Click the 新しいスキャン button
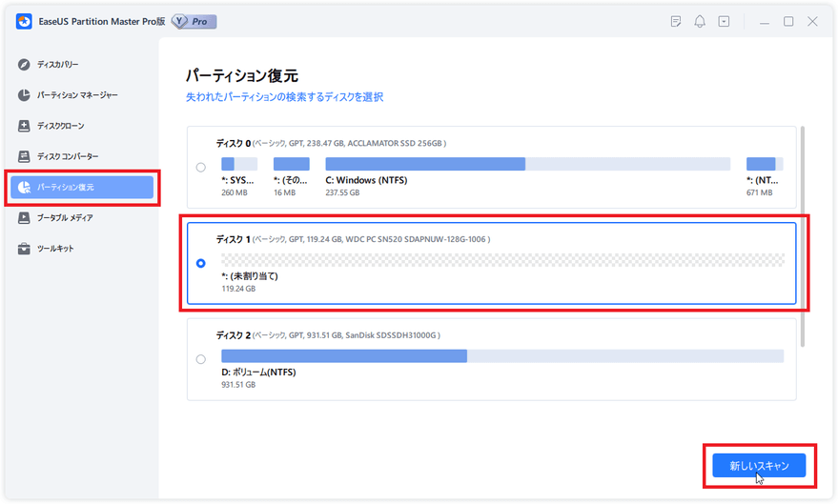This screenshot has height=504, width=838. (x=759, y=466)
